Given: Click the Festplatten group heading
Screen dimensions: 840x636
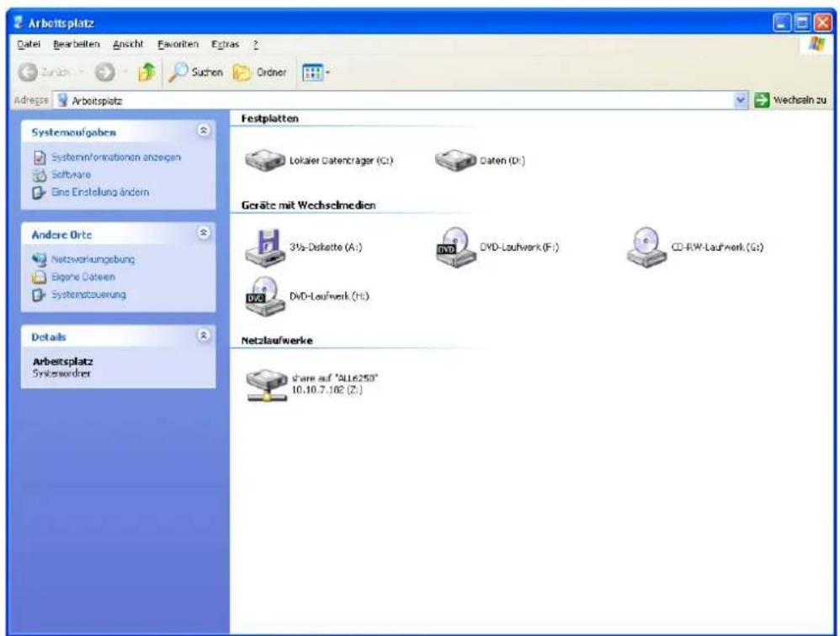Looking at the screenshot, I should 269,119.
